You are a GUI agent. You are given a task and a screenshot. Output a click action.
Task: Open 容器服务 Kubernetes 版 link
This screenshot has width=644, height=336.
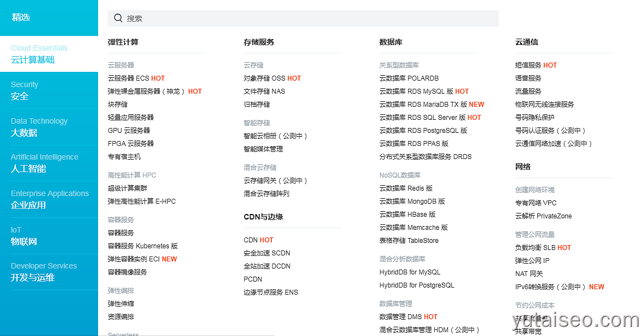(143, 246)
